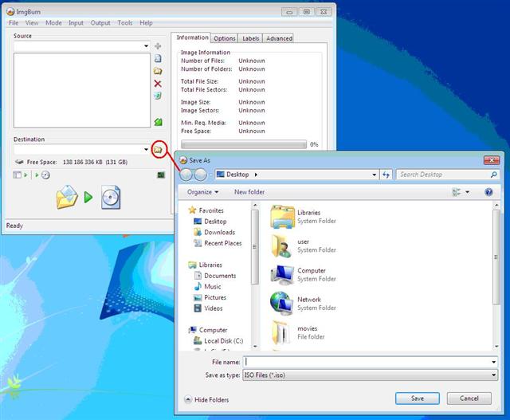Viewport: 510px width, 420px height.
Task: Select Videos under Libraries
Action: 208,308
